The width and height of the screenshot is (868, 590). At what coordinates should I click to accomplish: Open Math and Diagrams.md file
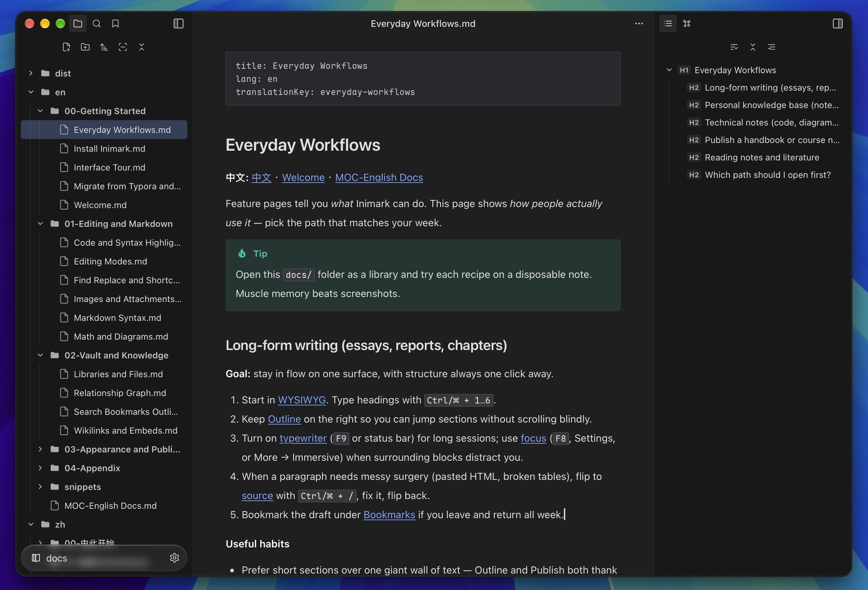coord(104,337)
